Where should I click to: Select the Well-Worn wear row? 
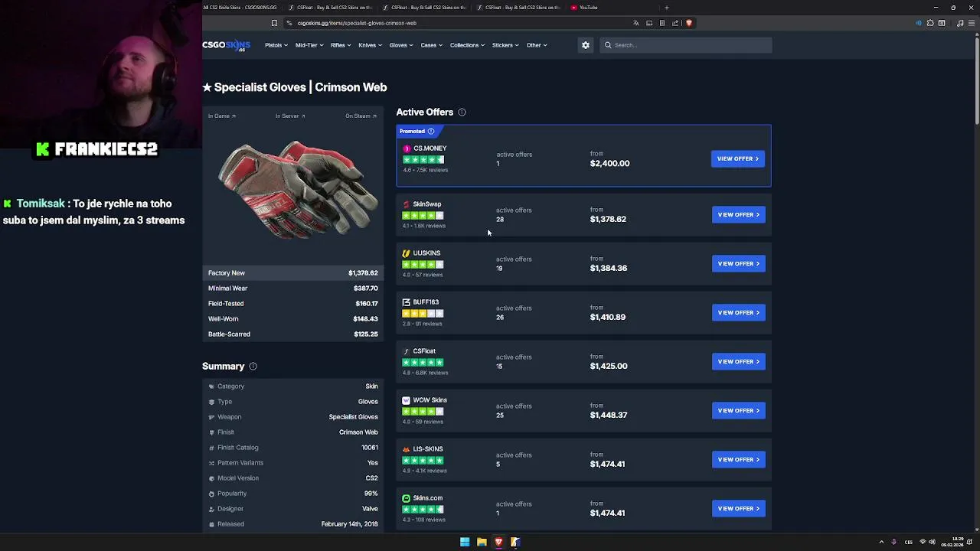pyautogui.click(x=292, y=319)
